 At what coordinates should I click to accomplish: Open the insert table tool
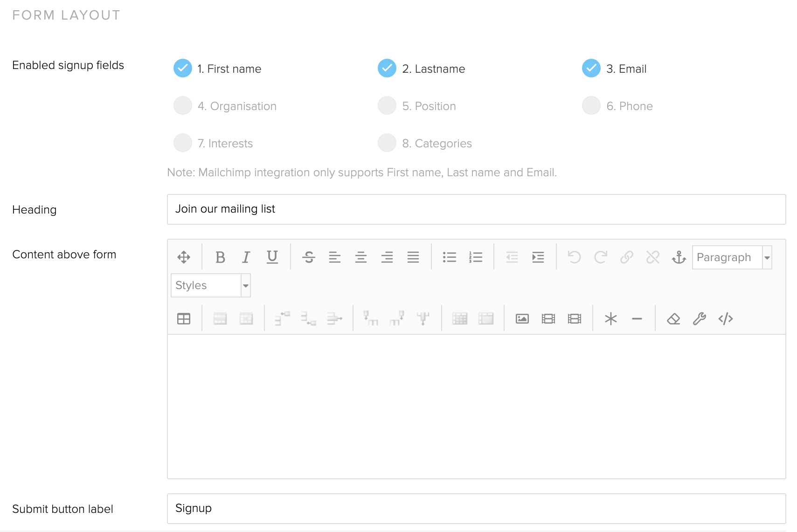pos(184,318)
